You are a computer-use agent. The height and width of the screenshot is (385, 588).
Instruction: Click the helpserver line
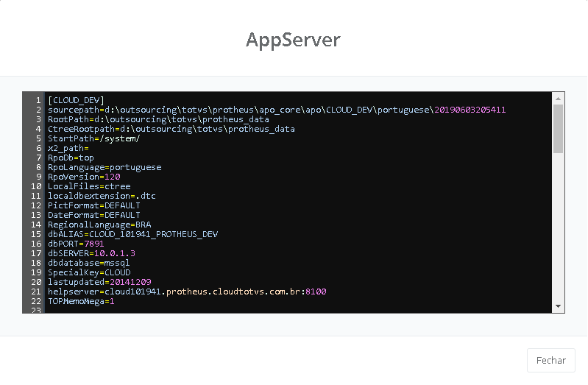tap(187, 292)
